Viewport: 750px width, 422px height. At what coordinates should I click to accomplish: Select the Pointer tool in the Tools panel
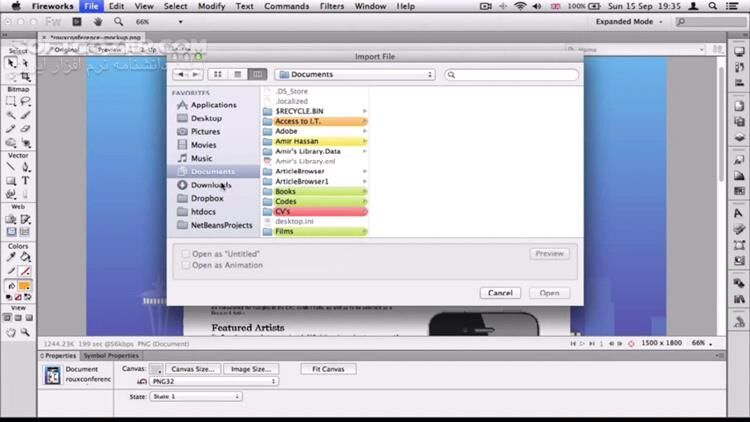tap(11, 62)
